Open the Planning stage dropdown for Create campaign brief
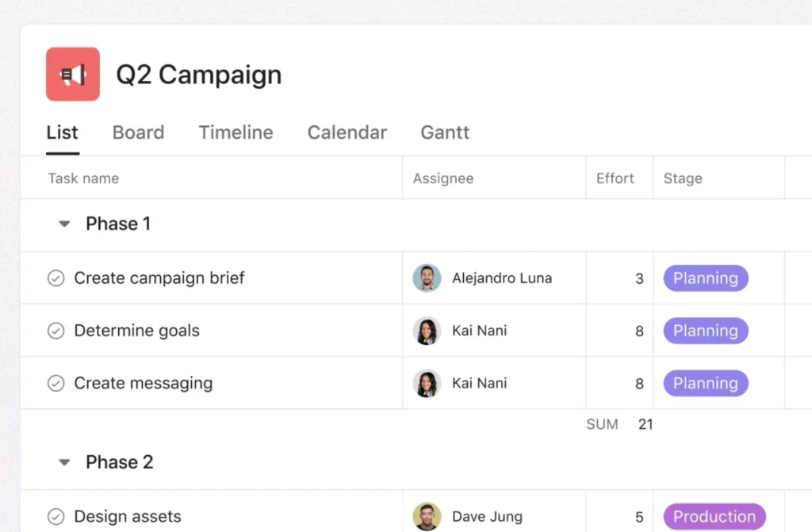This screenshot has width=812, height=532. coord(705,278)
